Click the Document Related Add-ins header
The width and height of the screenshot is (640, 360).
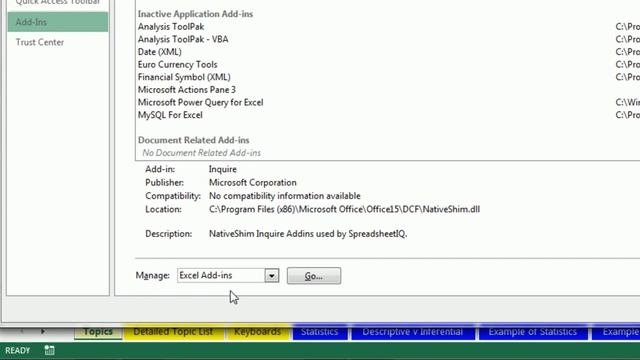pyautogui.click(x=193, y=140)
